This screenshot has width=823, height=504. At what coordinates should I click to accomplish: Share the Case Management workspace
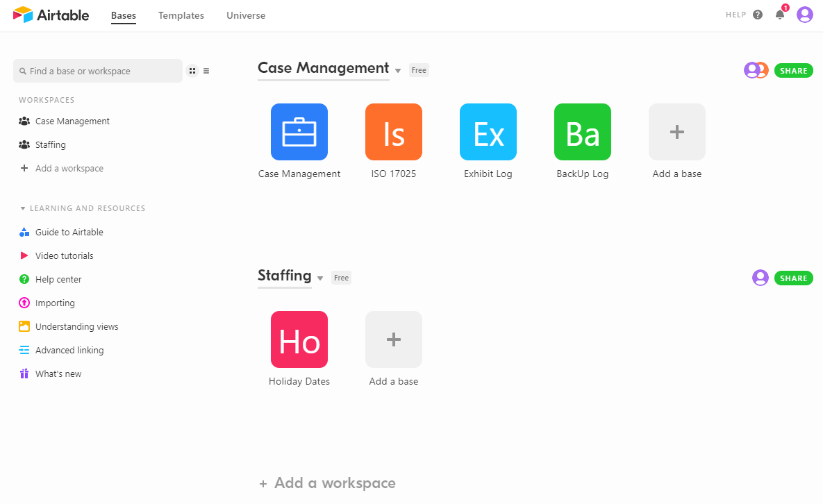click(x=794, y=70)
